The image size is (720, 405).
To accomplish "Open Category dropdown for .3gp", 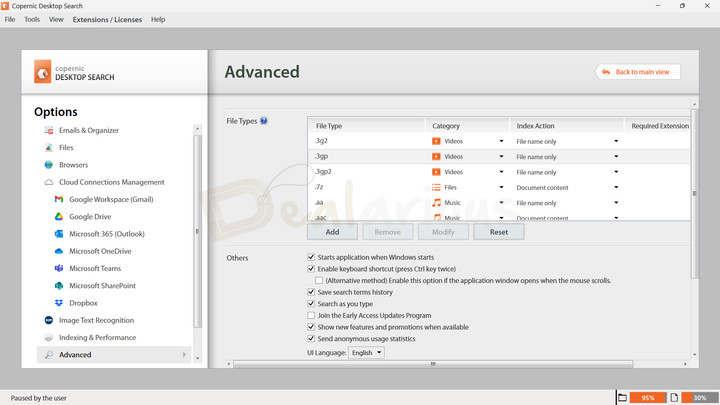I will (501, 157).
